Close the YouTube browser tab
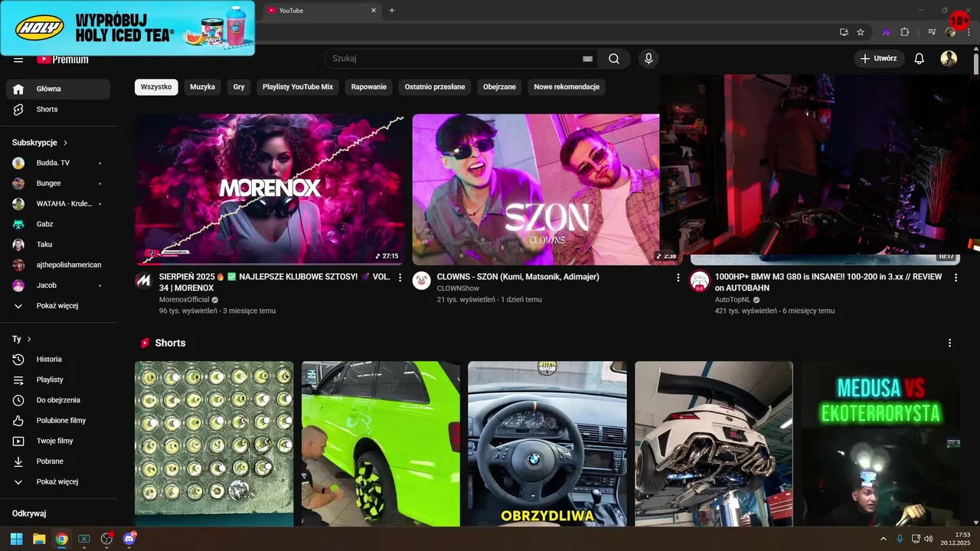Screen dimensions: 980x551 tap(374, 11)
